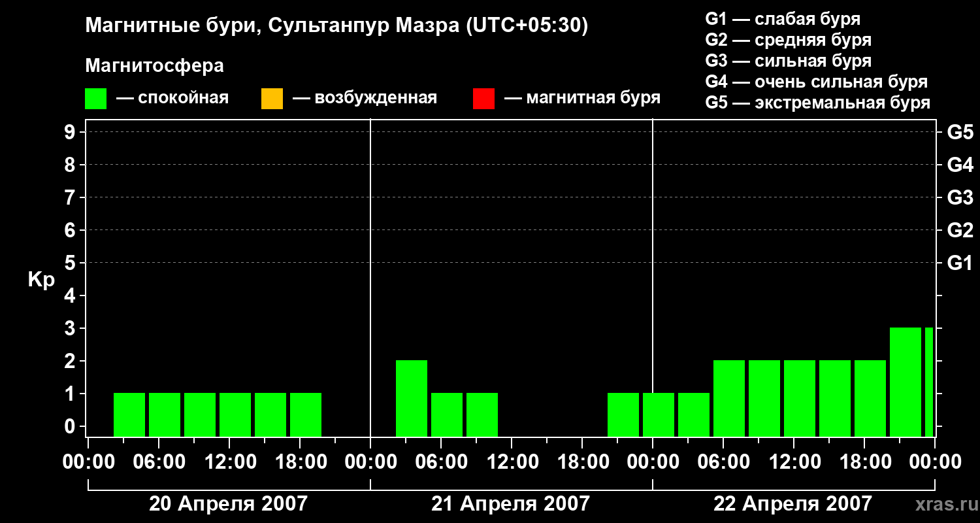
Task: Click the '— спокойная' legend label
Action: [172, 98]
